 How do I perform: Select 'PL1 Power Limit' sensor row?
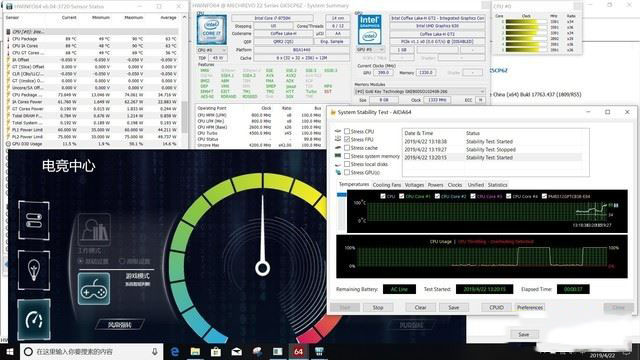click(x=93, y=129)
